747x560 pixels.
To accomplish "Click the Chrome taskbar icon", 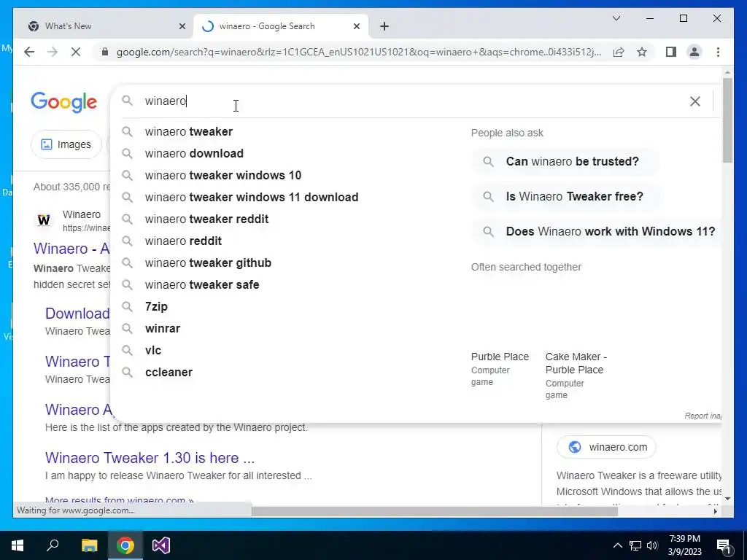I will (125, 545).
